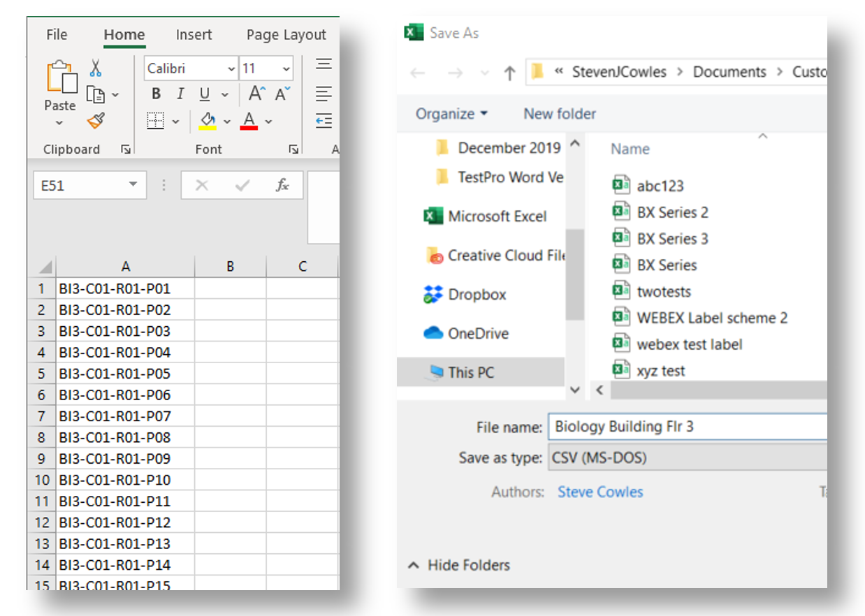Open the Steve Cowles author link
865x616 pixels.
pyautogui.click(x=599, y=492)
